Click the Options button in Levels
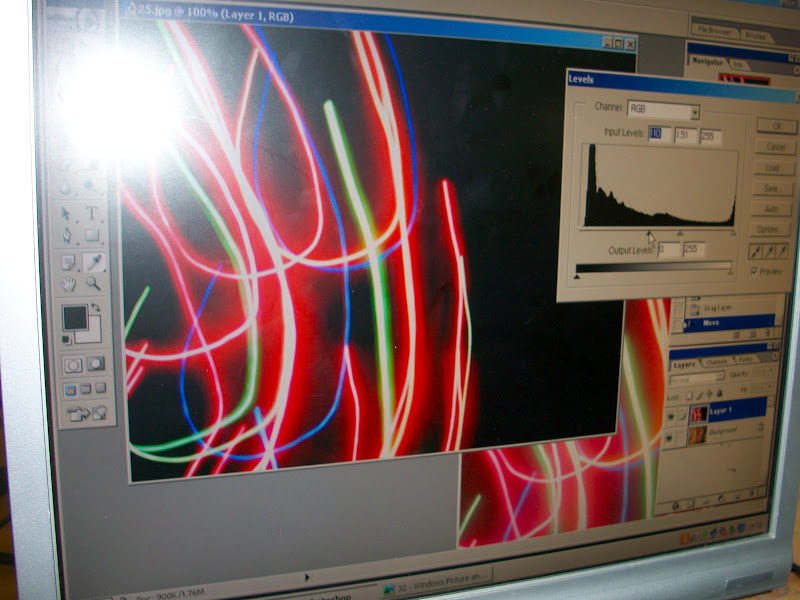800x600 pixels. (x=769, y=230)
